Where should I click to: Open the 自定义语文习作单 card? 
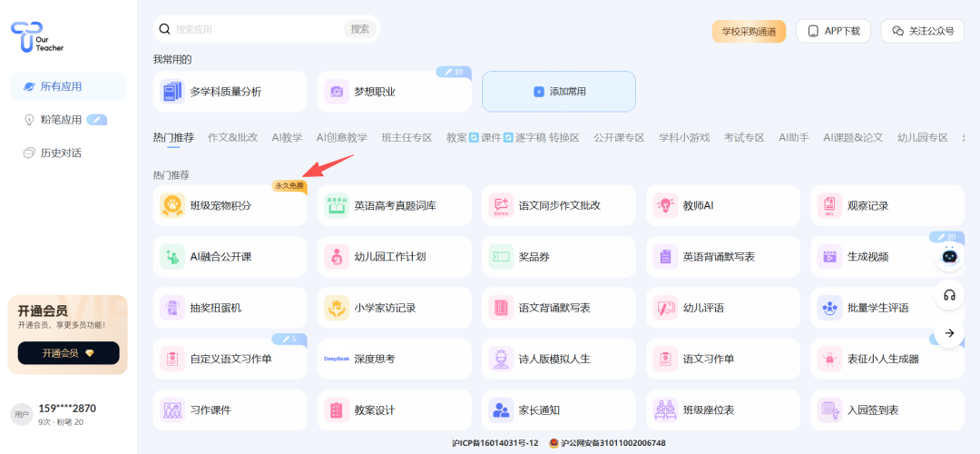click(230, 359)
